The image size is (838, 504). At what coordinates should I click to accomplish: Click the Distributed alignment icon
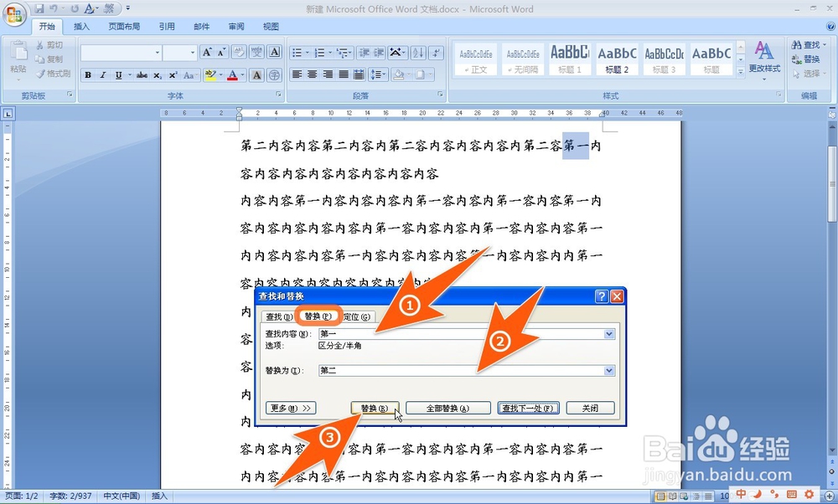360,75
